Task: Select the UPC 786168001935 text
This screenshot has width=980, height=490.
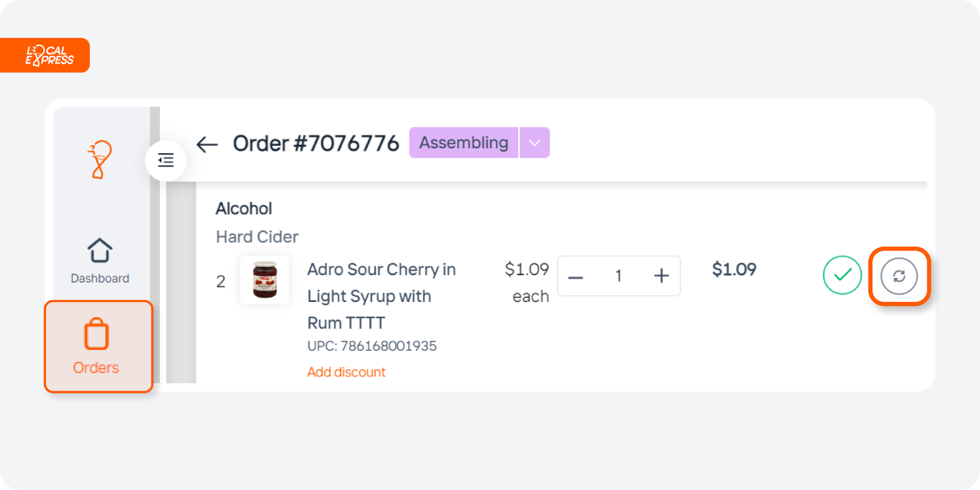Action: [372, 346]
